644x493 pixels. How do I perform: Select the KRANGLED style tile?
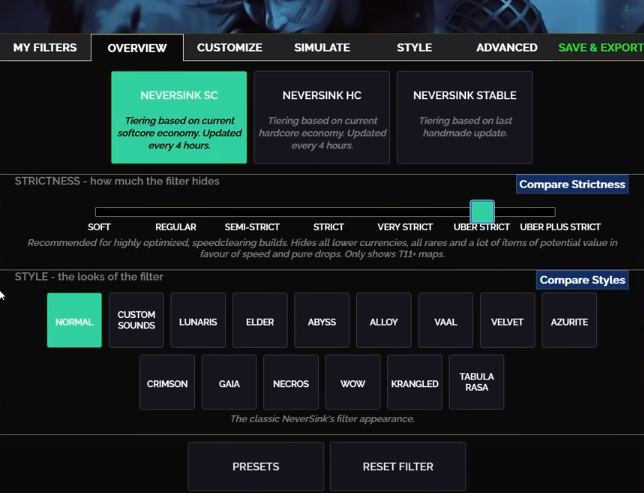415,382
